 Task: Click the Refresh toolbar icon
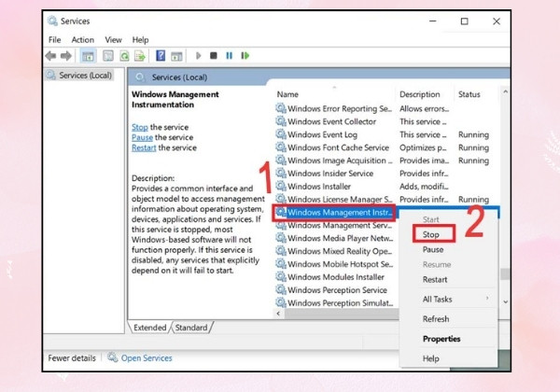click(x=124, y=56)
